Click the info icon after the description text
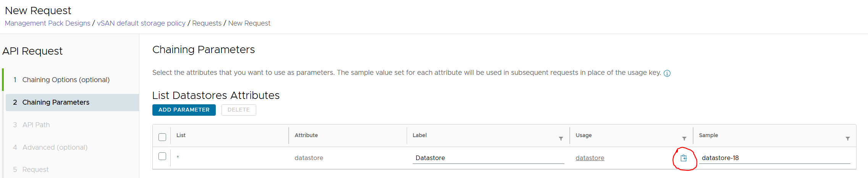This screenshot has width=868, height=178. pyautogui.click(x=667, y=73)
